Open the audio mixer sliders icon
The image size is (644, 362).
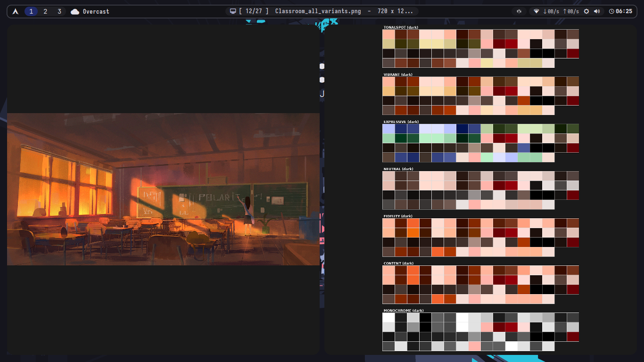[x=519, y=11]
